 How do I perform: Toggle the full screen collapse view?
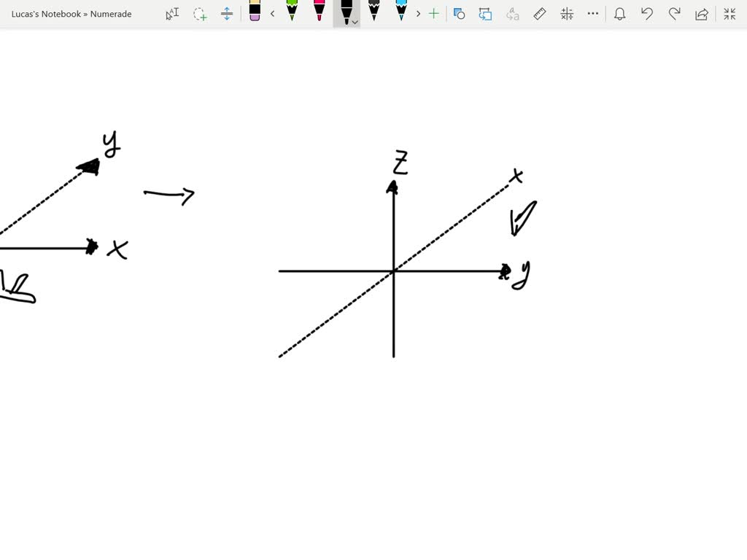pos(729,13)
